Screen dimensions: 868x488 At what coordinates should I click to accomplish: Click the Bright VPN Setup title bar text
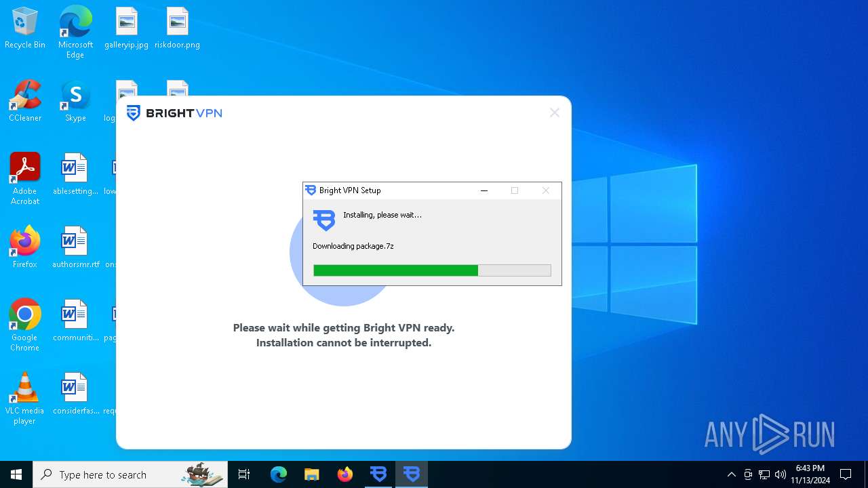point(350,190)
